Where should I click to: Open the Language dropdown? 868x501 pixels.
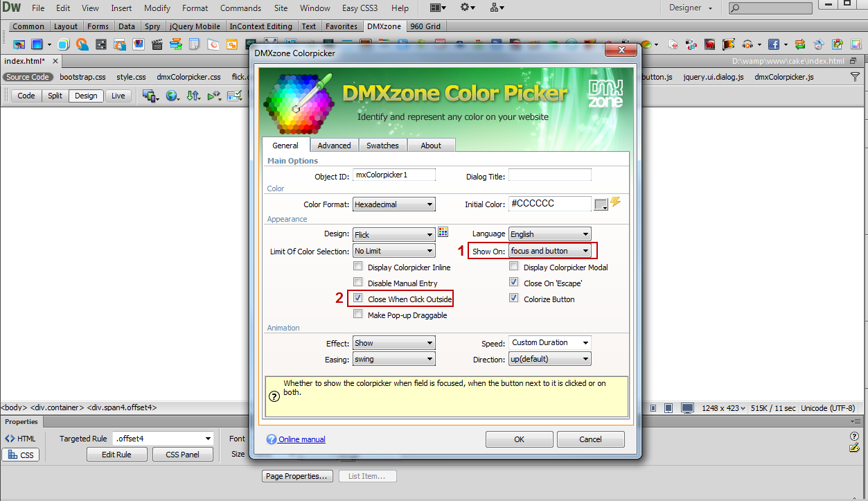550,234
